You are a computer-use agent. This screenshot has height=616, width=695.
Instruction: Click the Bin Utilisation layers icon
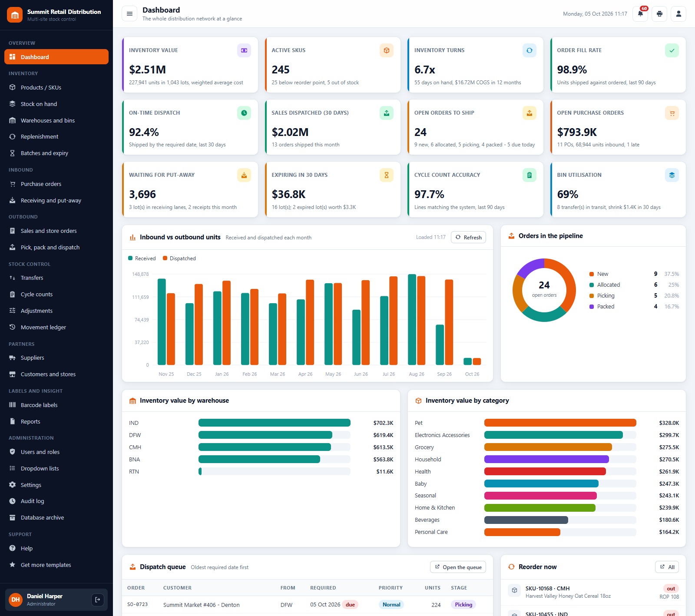coord(672,175)
